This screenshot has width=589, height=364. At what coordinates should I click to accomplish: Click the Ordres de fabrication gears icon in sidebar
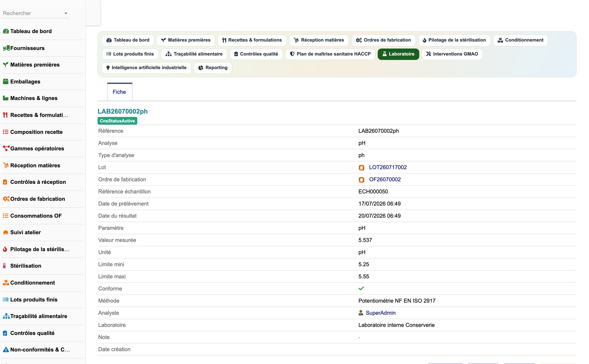pos(6,199)
